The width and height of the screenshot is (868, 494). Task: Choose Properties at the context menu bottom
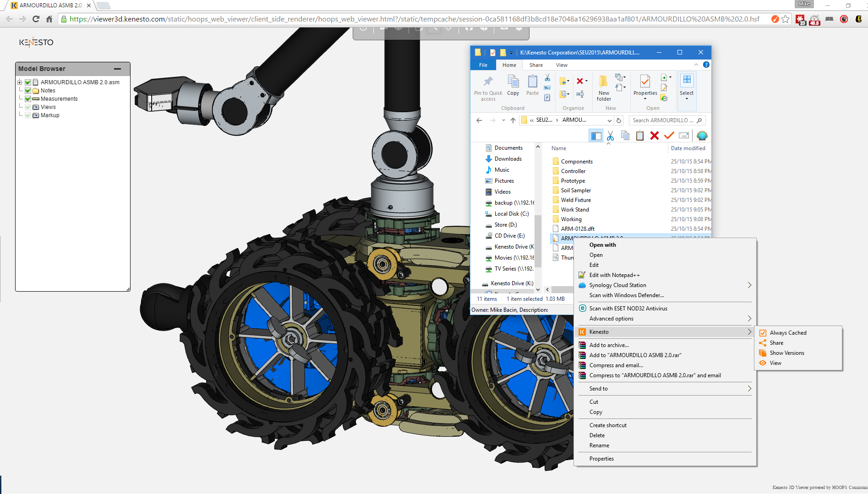coord(601,459)
